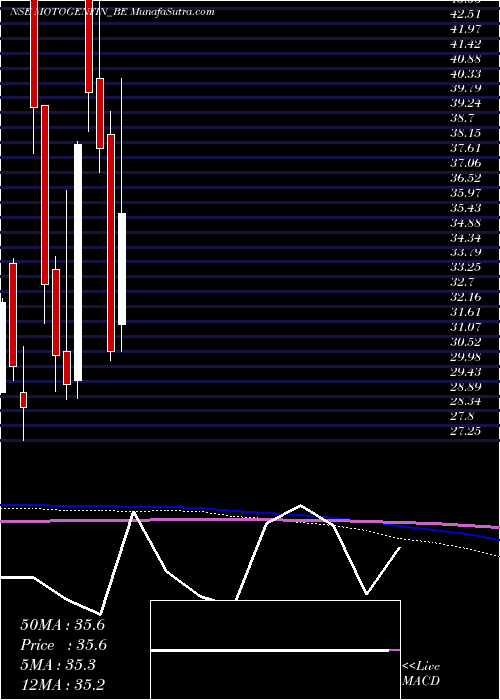This screenshot has width=500, height=700.
Task: Select the 39.24 price label
Action: click(466, 104)
